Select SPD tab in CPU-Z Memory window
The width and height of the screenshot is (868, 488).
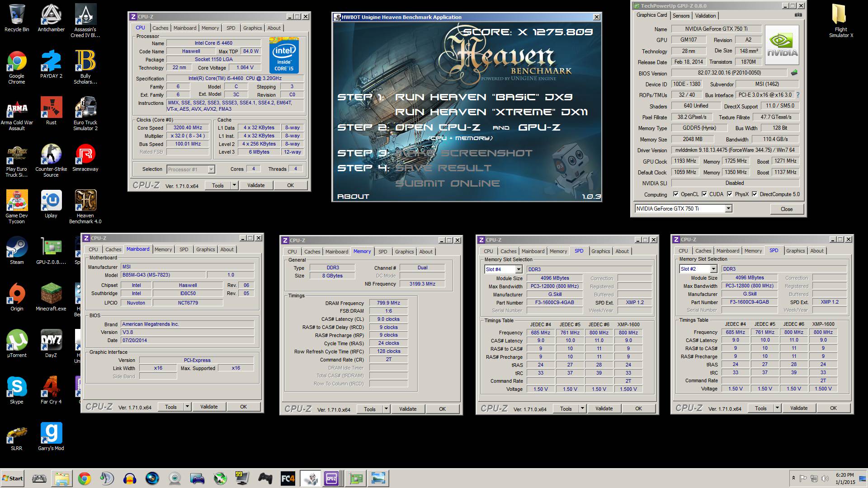pos(383,252)
